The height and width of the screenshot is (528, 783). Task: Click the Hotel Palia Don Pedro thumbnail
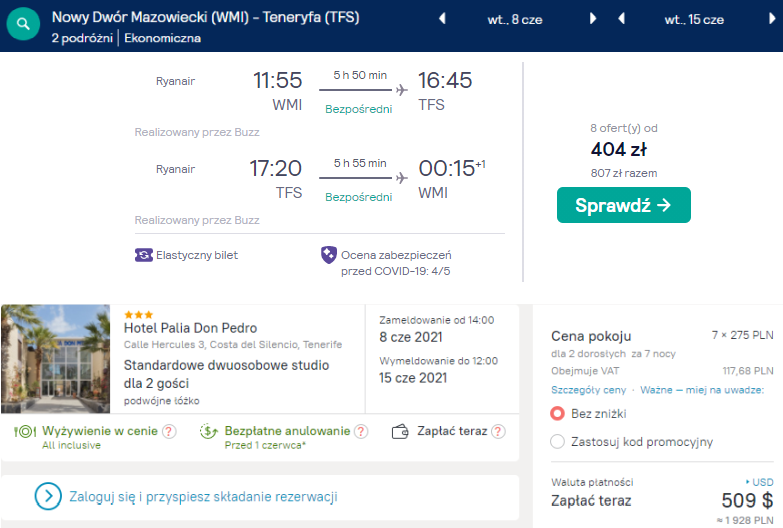56,357
